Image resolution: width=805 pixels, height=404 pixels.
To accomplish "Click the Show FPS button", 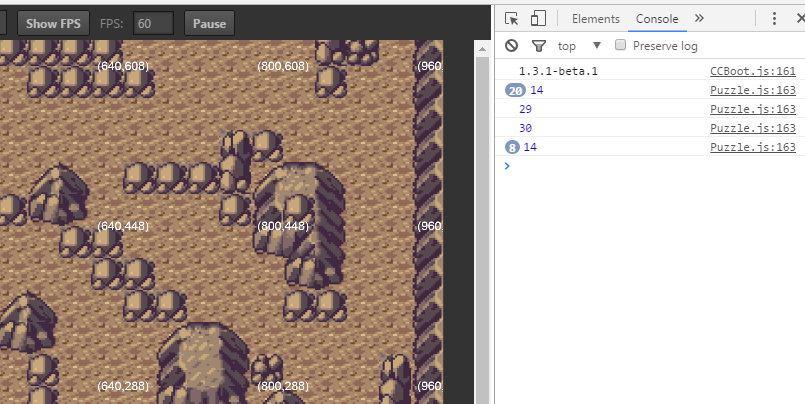I will (53, 24).
